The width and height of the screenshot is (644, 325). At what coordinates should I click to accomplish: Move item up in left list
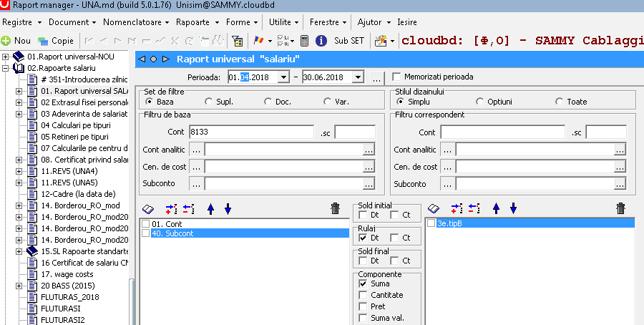210,209
